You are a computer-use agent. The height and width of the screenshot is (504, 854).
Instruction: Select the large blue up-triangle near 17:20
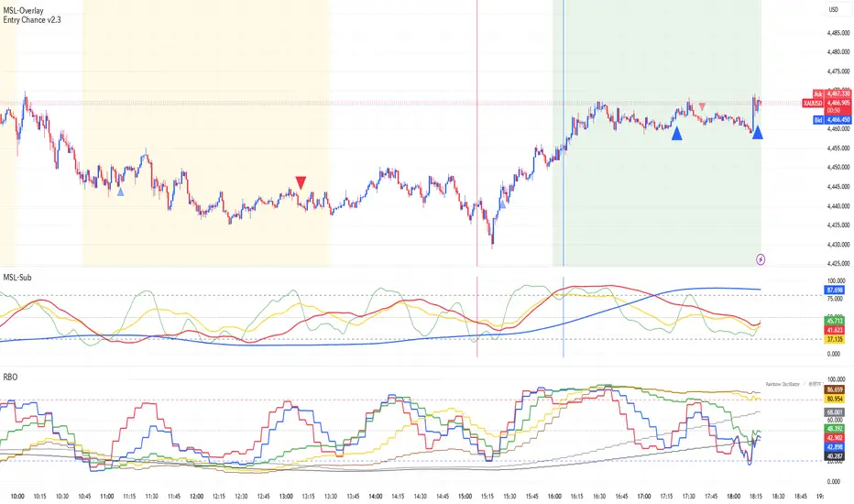tap(676, 134)
